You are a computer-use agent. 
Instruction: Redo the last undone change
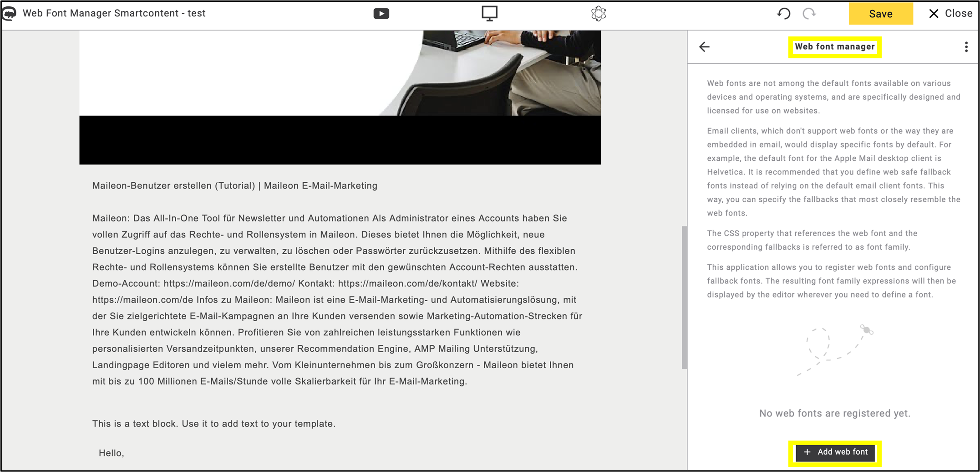809,14
